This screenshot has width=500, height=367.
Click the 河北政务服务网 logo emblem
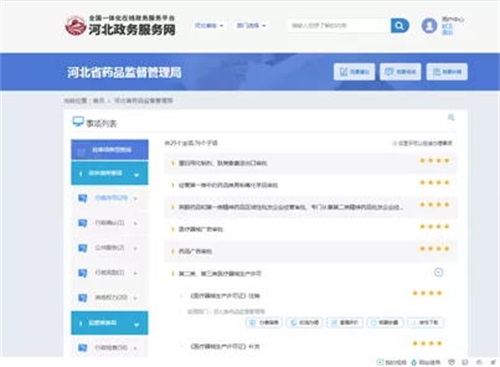(x=75, y=26)
